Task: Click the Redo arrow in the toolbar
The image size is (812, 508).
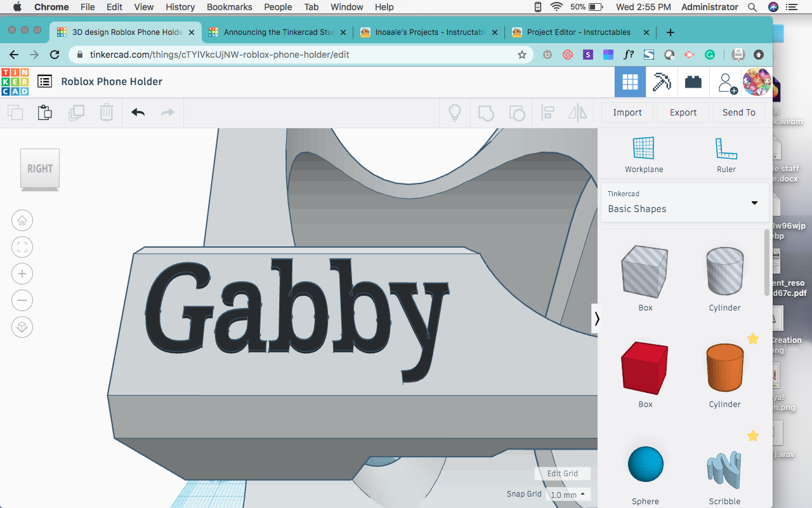Action: (167, 112)
